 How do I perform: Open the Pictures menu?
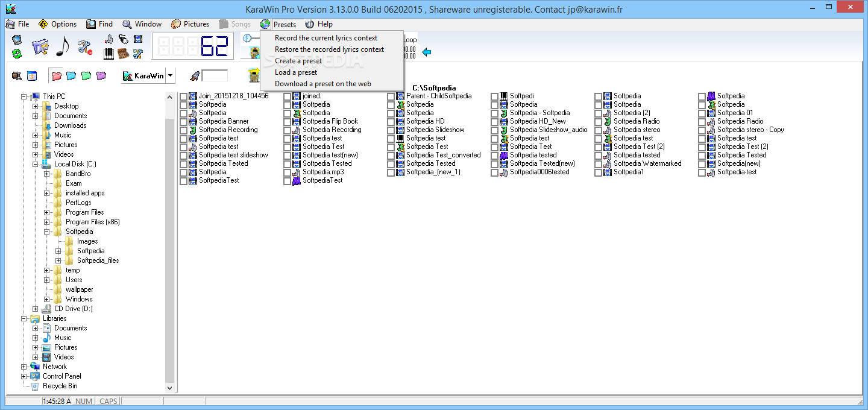(x=190, y=24)
